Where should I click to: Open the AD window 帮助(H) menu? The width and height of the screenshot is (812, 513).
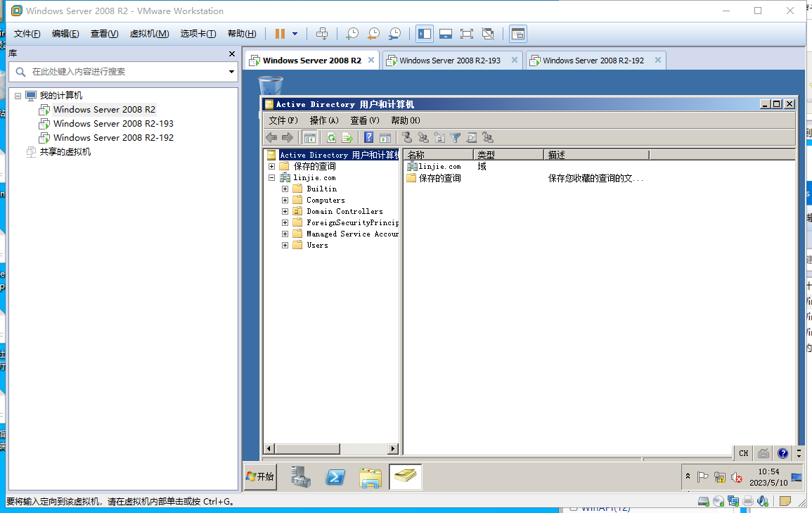pos(406,120)
